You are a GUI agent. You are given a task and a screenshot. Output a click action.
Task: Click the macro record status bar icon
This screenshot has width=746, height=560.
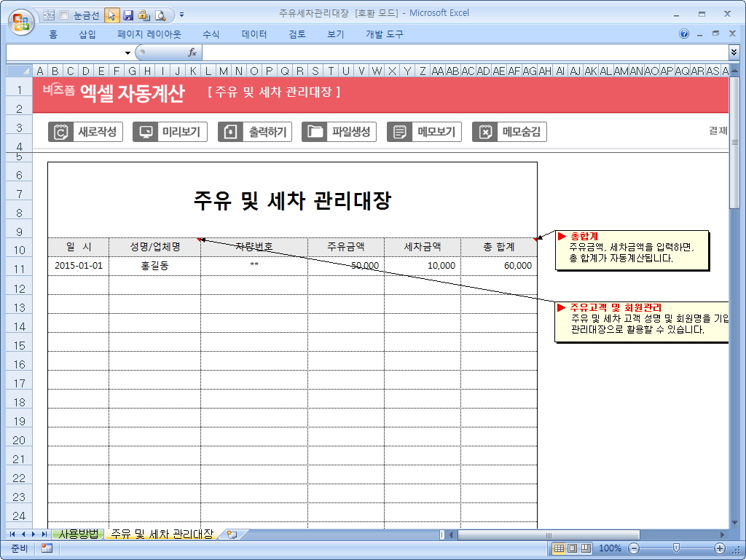pyautogui.click(x=47, y=548)
